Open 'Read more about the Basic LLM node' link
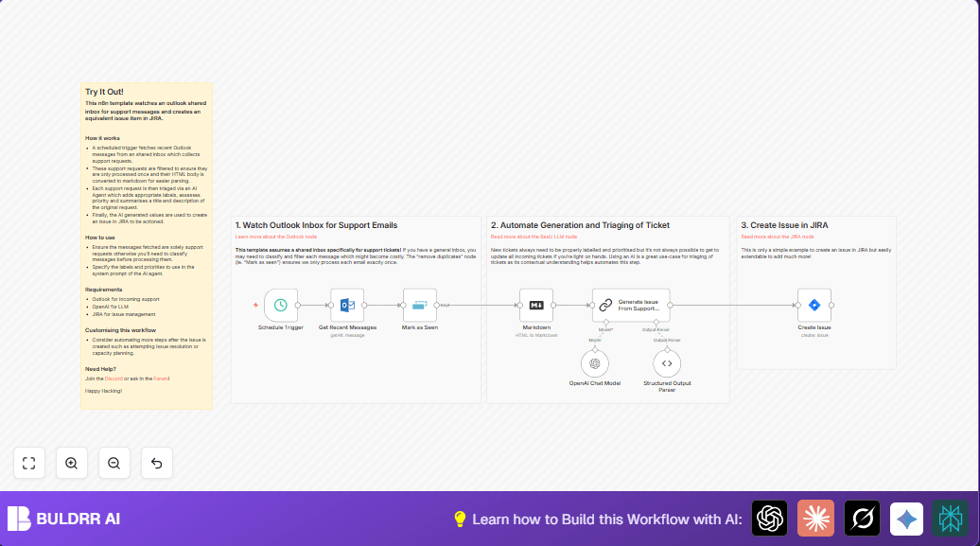 pyautogui.click(x=534, y=237)
